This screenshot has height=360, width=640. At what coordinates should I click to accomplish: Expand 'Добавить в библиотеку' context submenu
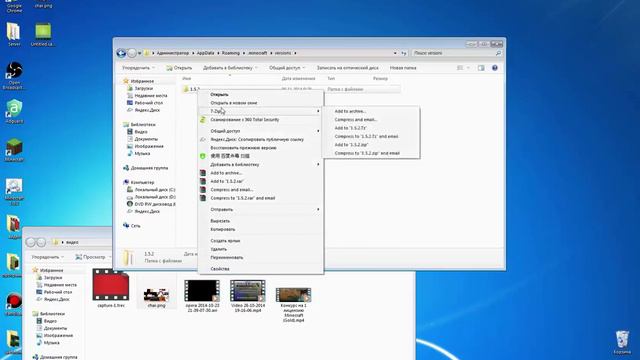[260, 164]
